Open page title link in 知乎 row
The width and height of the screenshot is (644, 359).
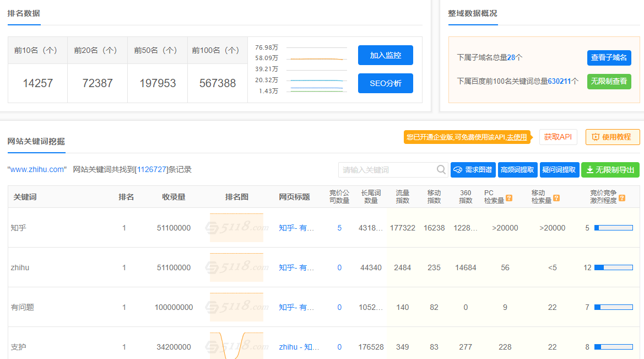[x=296, y=228]
